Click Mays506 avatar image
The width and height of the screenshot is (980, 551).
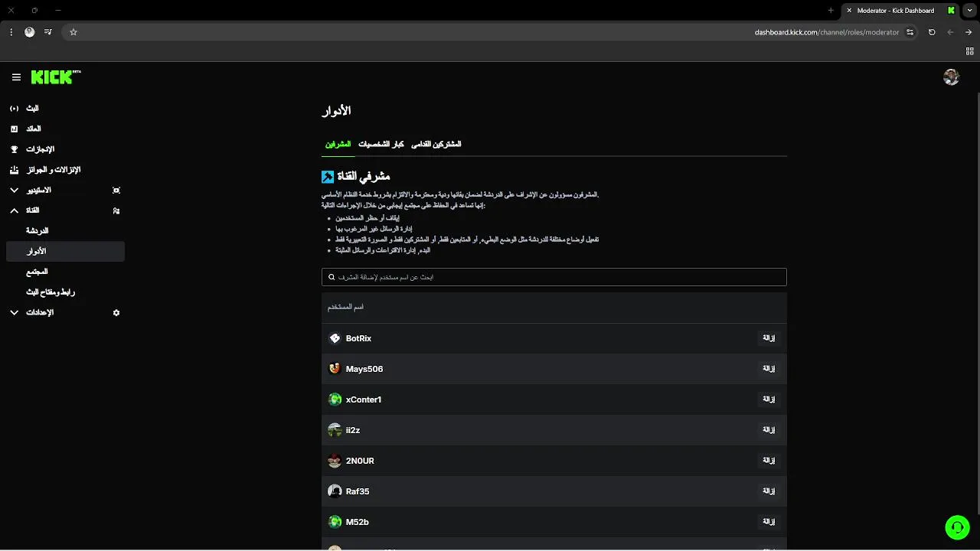(335, 369)
